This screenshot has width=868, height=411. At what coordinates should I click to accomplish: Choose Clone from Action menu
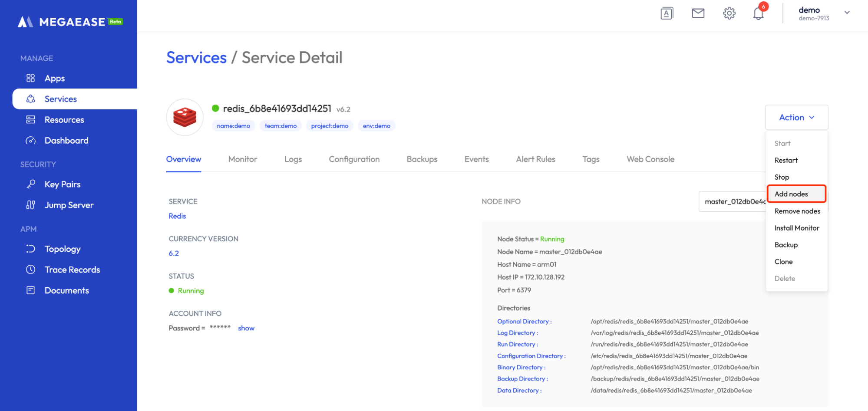tap(783, 262)
